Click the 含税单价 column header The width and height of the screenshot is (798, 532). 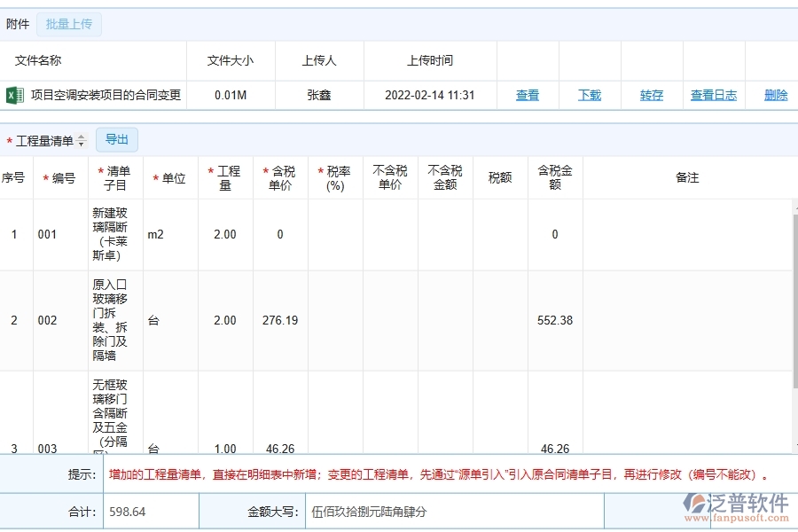[280, 176]
